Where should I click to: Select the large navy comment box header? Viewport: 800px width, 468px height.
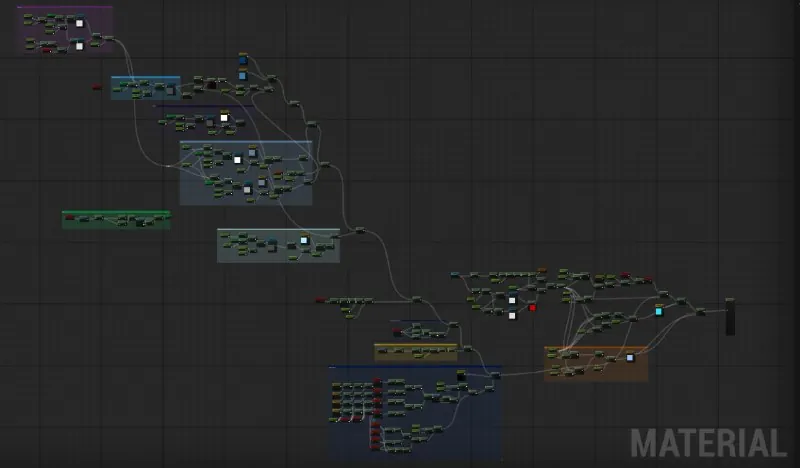coord(415,366)
